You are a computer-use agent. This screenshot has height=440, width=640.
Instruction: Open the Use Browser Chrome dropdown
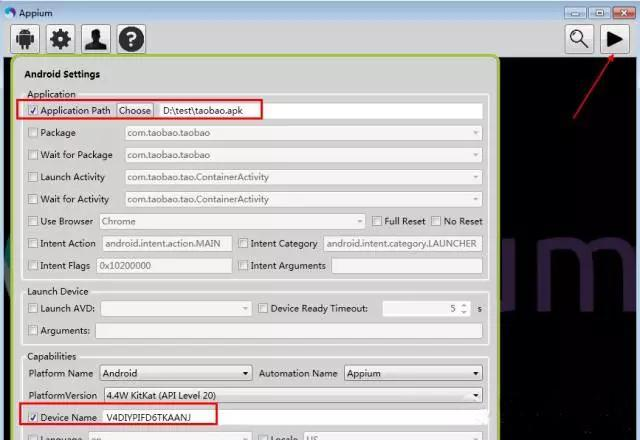coord(232,221)
